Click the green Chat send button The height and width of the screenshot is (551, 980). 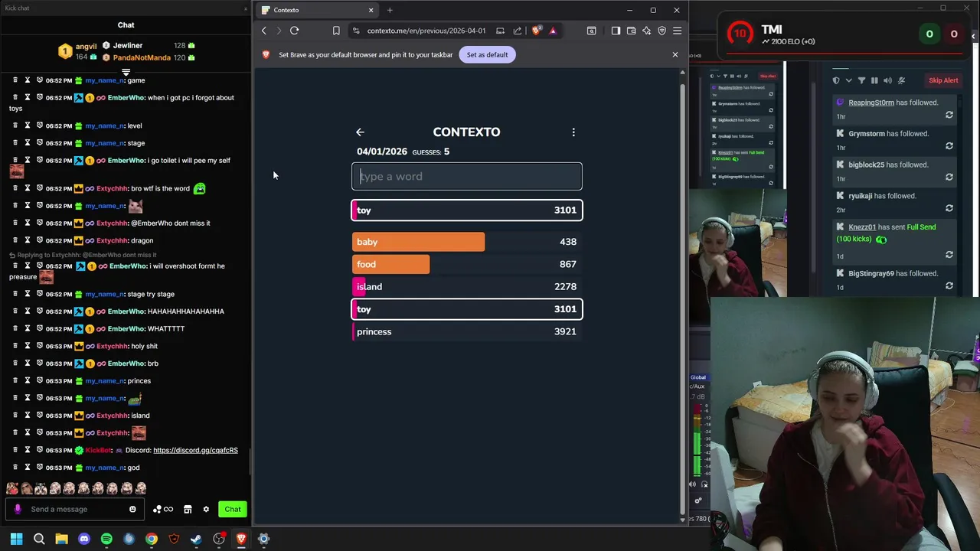pyautogui.click(x=233, y=509)
